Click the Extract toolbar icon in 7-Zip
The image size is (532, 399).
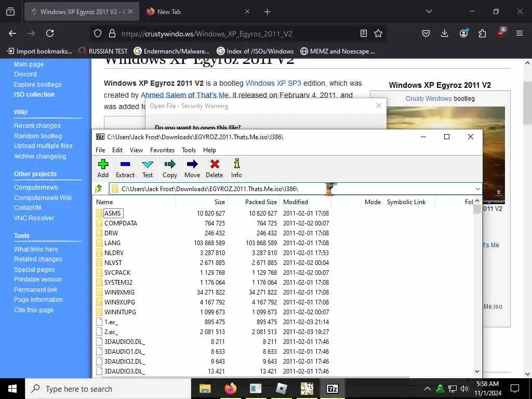click(125, 169)
